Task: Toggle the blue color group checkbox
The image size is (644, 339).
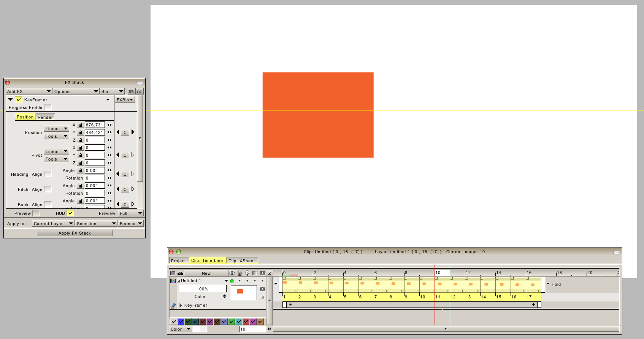Action: click(181, 322)
